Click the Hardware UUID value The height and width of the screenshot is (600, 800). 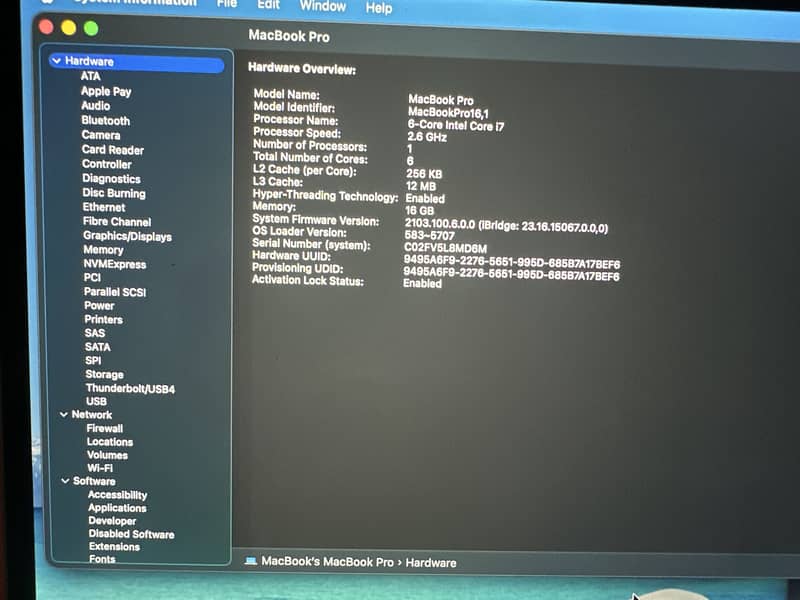(512, 262)
